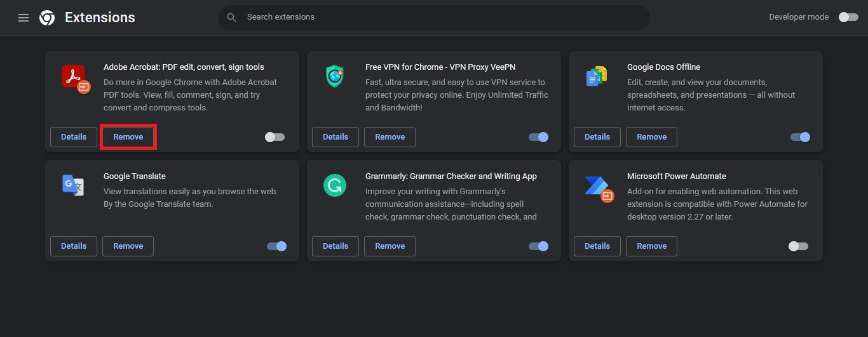Open Details for Microsoft Power Automate
Image resolution: width=868 pixels, height=337 pixels.
click(597, 246)
